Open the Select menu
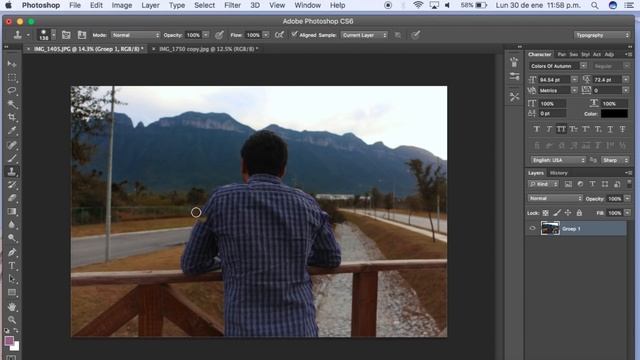Viewport: 640px width, 360px height. point(204,5)
